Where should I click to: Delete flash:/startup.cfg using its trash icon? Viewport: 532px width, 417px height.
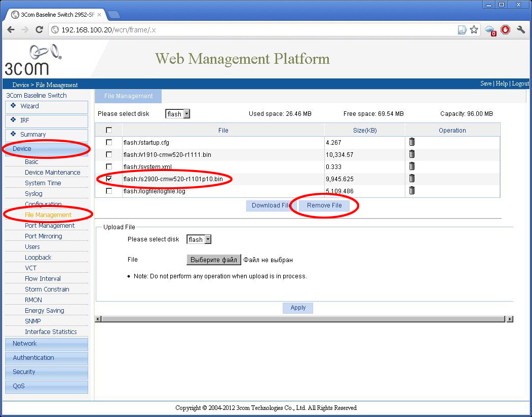click(x=412, y=142)
